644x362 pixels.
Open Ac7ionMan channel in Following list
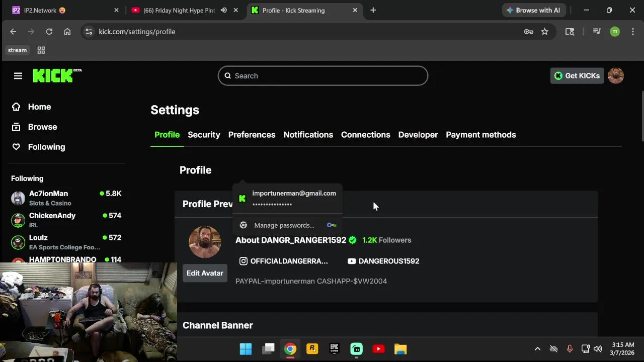[66, 198]
